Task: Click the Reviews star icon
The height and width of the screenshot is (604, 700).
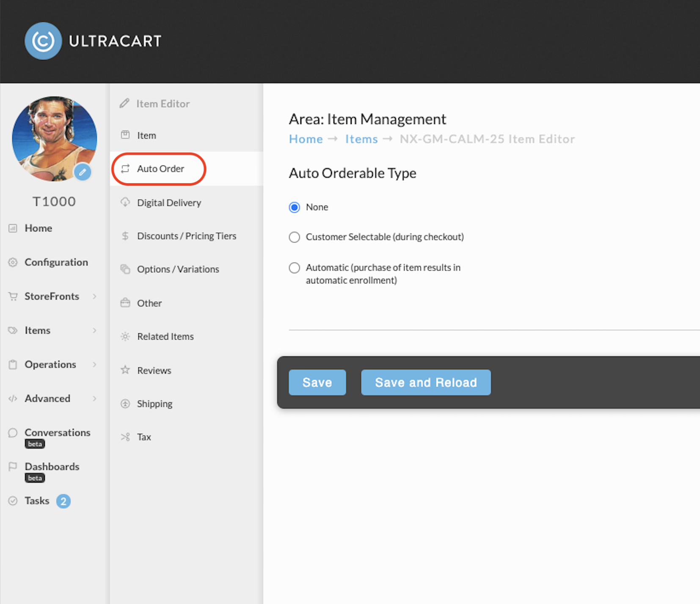Action: [x=125, y=370]
